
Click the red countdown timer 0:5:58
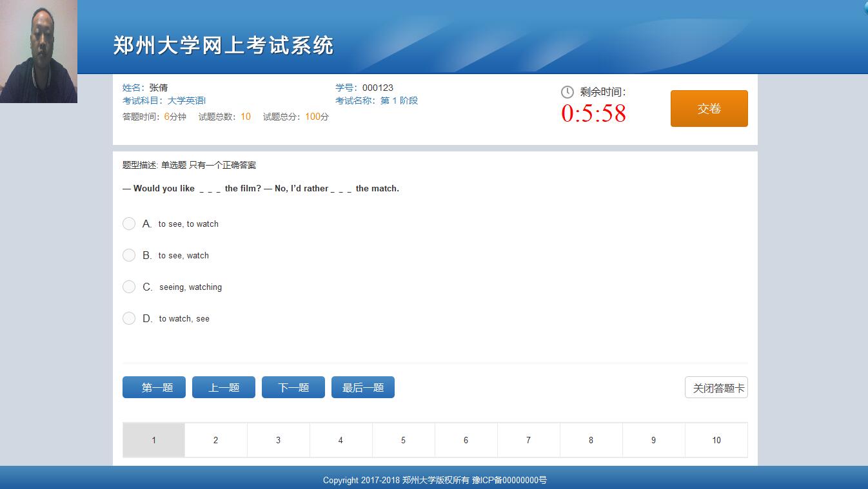(593, 113)
